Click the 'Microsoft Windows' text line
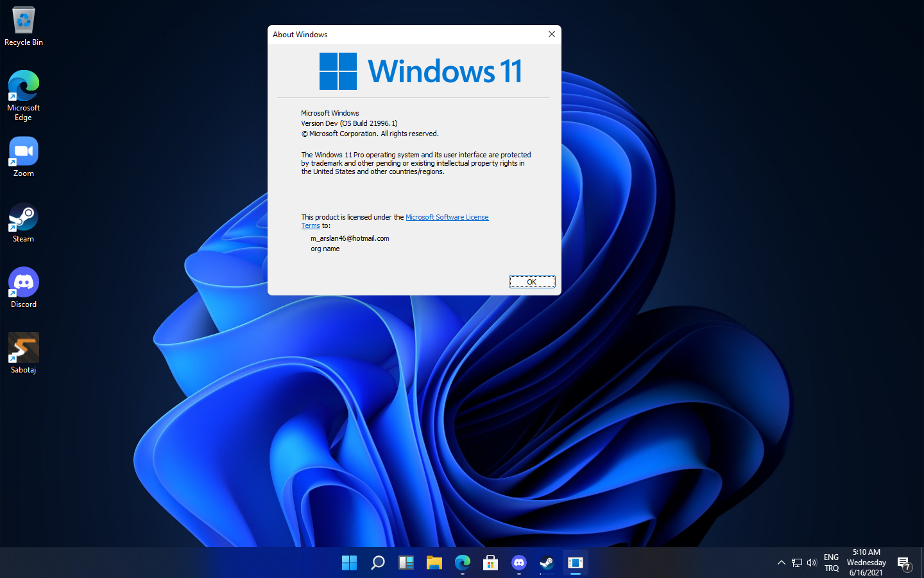The width and height of the screenshot is (924, 578). [330, 113]
